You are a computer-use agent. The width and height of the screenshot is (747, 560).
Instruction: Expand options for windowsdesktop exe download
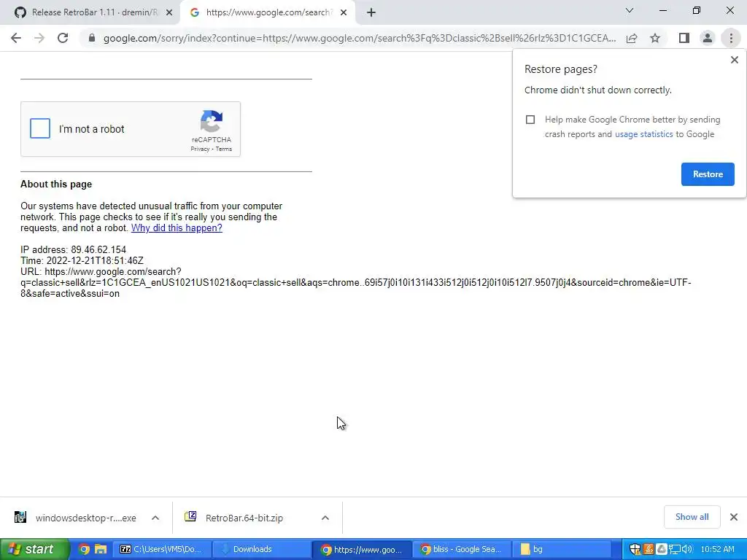pyautogui.click(x=155, y=518)
